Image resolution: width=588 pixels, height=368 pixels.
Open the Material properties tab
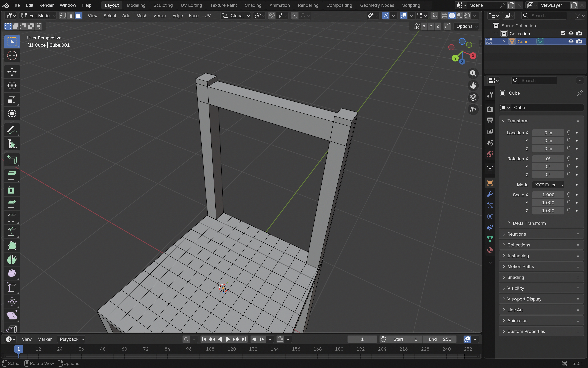(x=490, y=250)
